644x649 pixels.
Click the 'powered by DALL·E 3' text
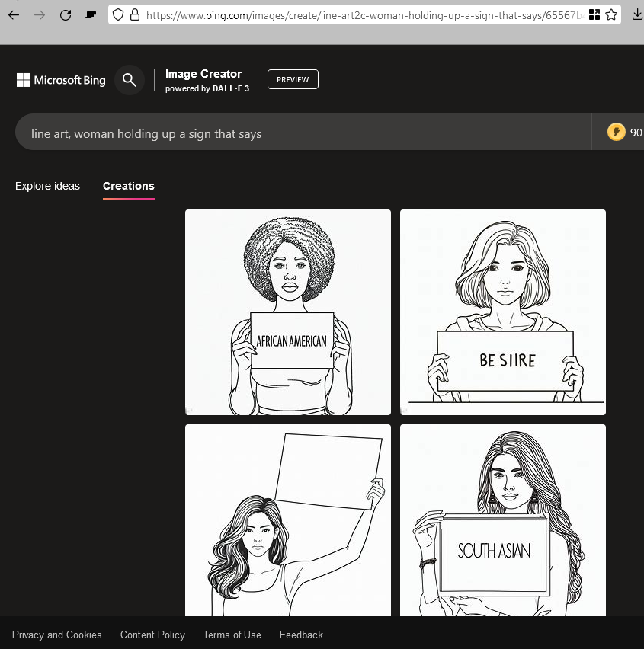click(207, 88)
